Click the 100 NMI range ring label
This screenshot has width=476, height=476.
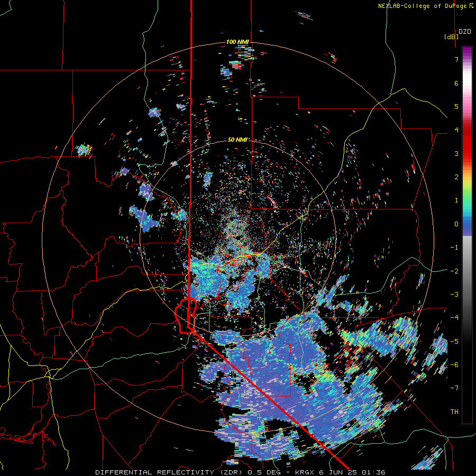point(237,42)
